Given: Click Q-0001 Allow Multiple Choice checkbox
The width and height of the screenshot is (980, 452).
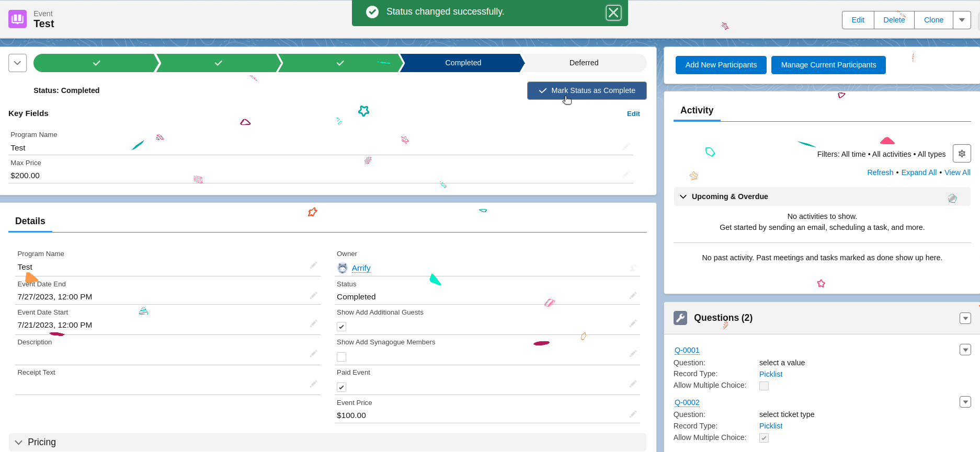Looking at the screenshot, I should point(764,386).
